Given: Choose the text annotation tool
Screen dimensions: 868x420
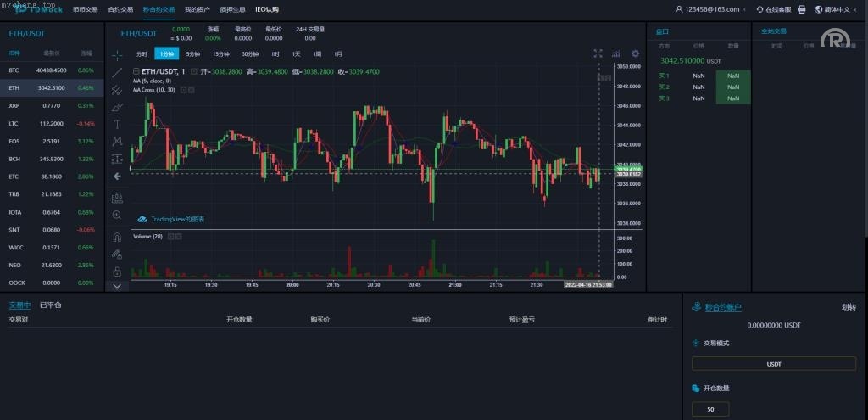Looking at the screenshot, I should (117, 124).
